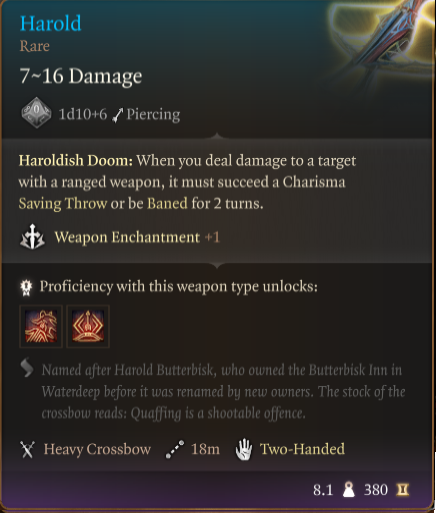The width and height of the screenshot is (436, 513).
Task: Click the Two-Handed hand icon
Action: pyautogui.click(x=244, y=449)
